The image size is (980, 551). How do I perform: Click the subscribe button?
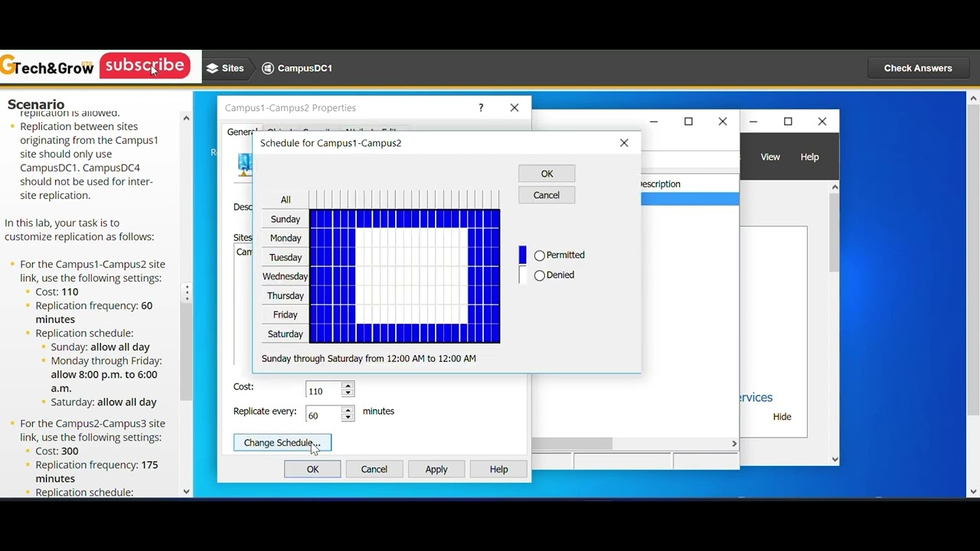click(x=145, y=66)
